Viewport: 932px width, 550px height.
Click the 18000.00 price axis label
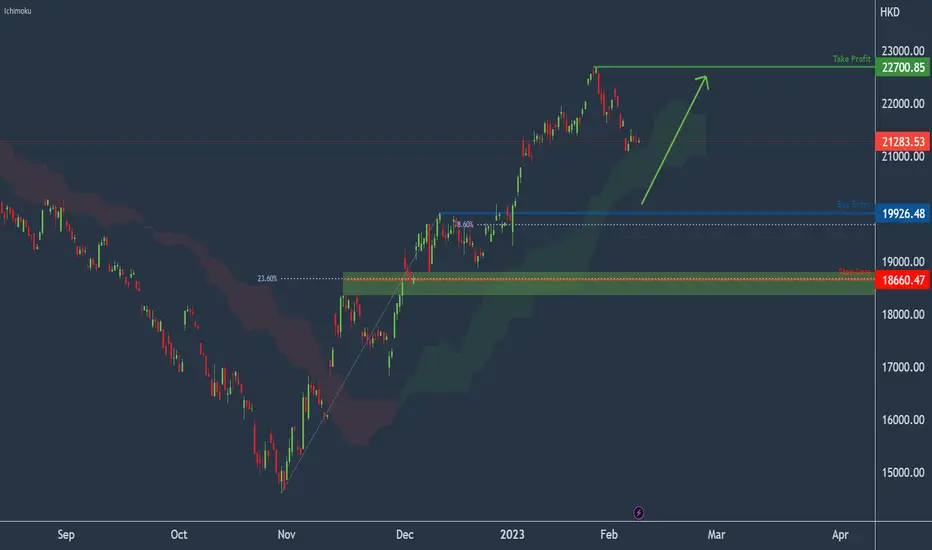pos(903,315)
